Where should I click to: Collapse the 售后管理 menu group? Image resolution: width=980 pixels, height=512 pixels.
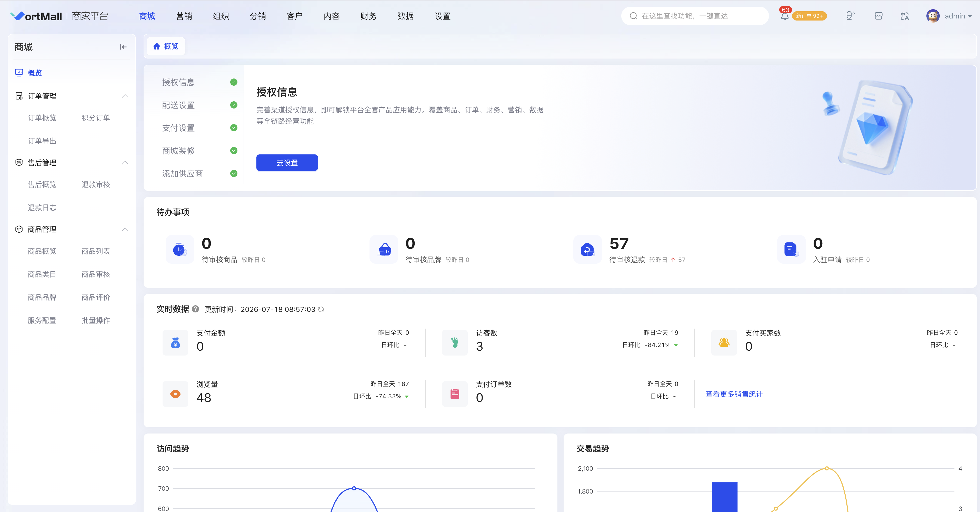(125, 163)
